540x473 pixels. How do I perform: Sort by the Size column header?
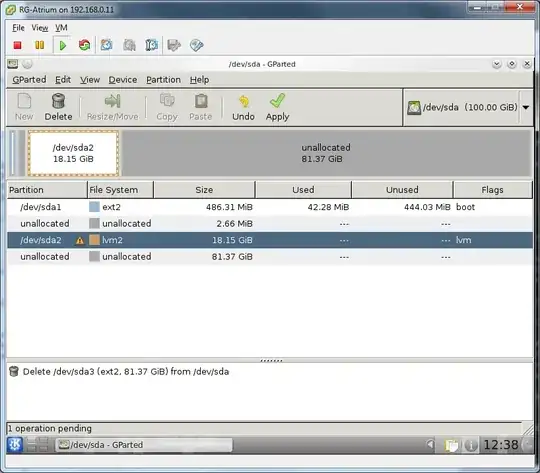point(204,190)
